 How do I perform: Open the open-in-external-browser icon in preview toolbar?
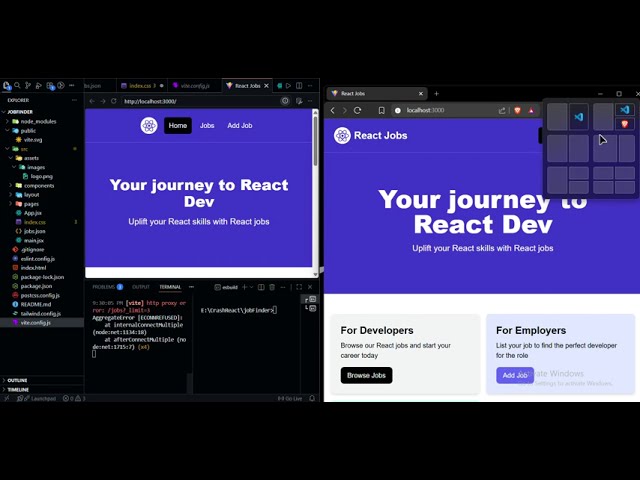tap(299, 101)
